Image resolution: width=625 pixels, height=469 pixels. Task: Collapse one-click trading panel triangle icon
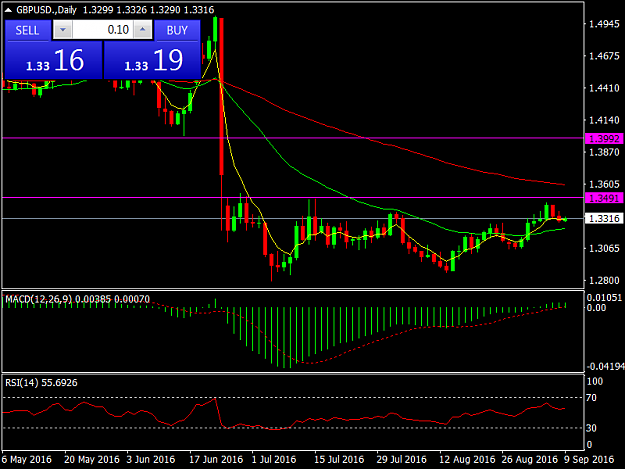(8, 10)
